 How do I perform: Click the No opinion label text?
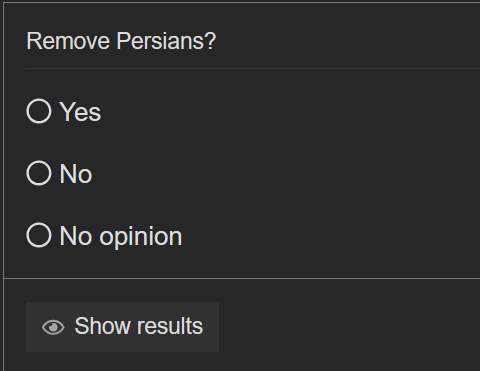pyautogui.click(x=121, y=237)
